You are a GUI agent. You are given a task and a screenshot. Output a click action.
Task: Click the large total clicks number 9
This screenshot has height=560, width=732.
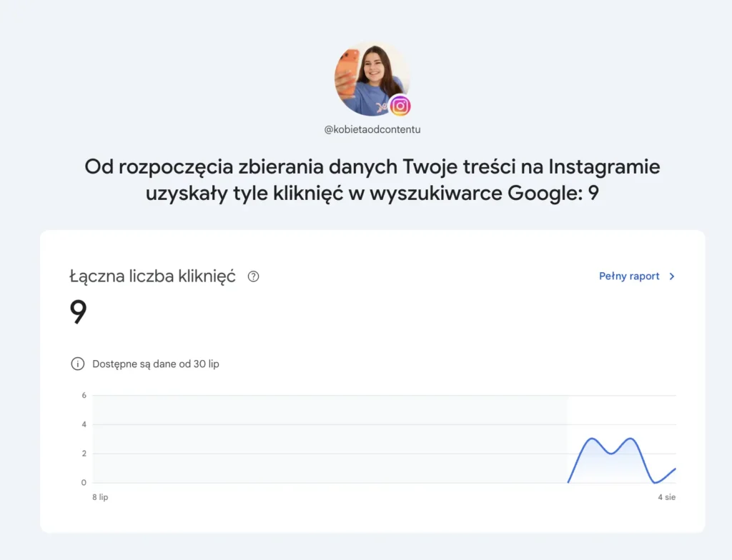[78, 311]
